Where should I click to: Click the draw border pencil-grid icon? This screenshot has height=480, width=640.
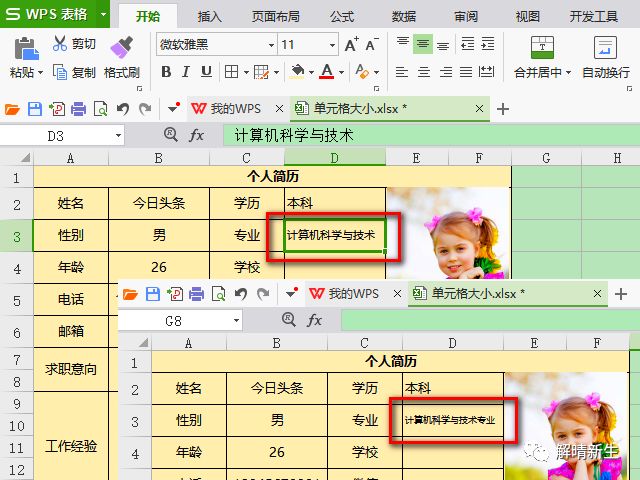[261, 72]
